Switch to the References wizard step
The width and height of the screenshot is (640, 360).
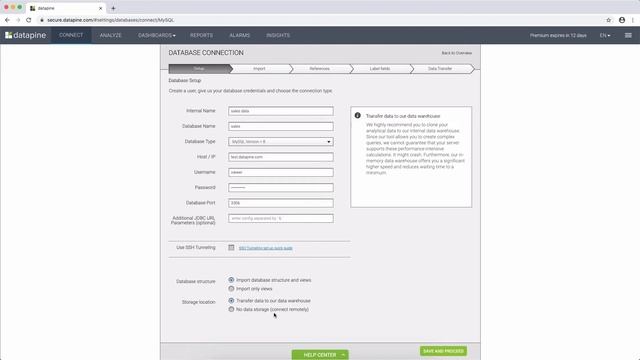(320, 69)
